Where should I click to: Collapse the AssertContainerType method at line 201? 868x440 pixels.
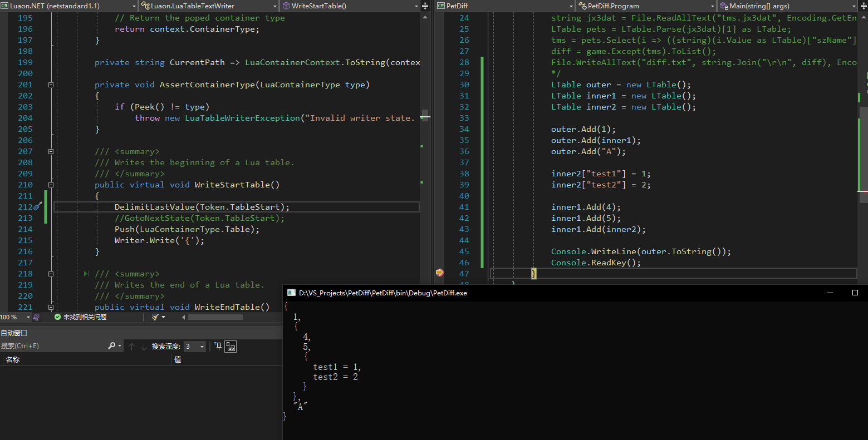coord(51,85)
